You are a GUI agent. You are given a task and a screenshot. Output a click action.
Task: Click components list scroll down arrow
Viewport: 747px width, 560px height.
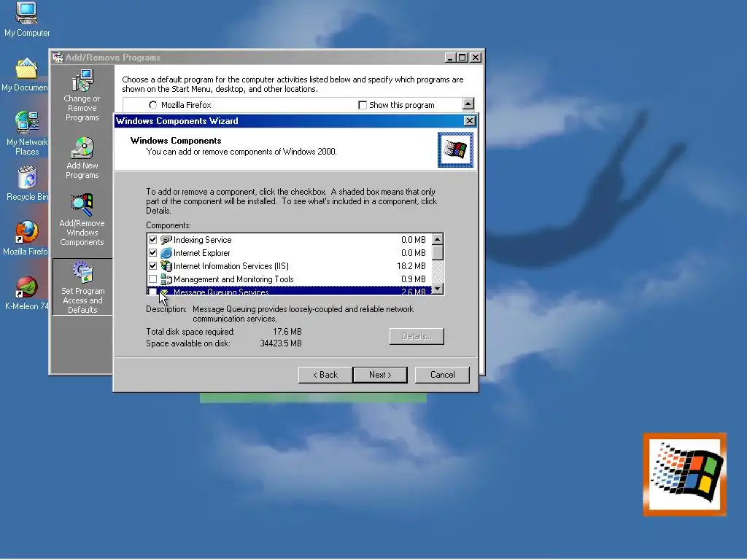tap(438, 289)
